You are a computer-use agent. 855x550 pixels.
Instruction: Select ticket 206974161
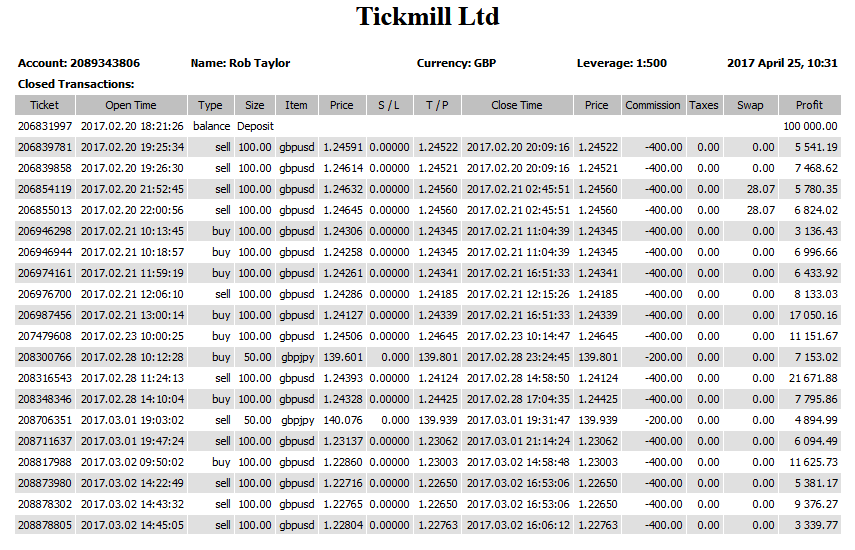pyautogui.click(x=45, y=273)
